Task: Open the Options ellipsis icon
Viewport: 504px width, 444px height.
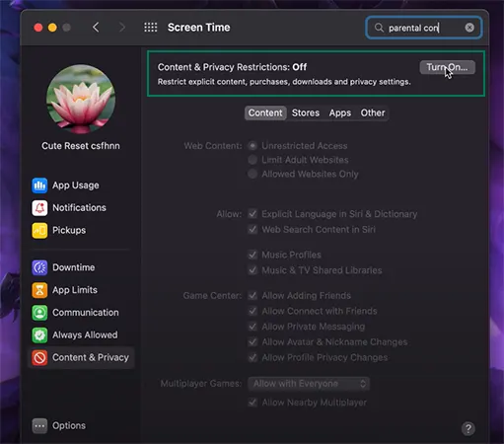Action: pyautogui.click(x=39, y=426)
